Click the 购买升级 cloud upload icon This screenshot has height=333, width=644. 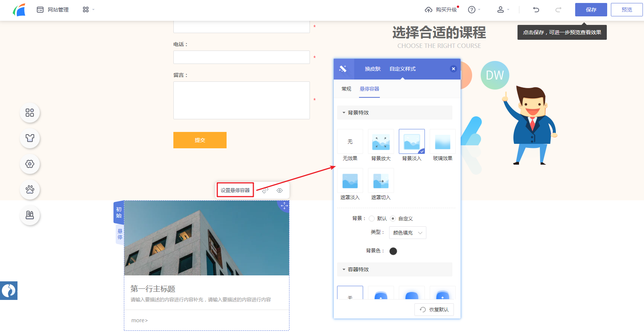pyautogui.click(x=429, y=10)
